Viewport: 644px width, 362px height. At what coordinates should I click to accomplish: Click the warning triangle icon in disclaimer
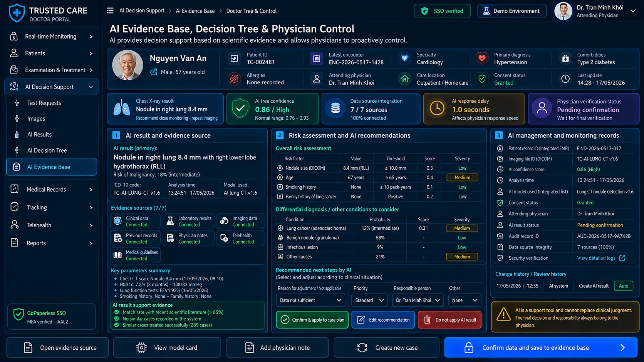[503, 315]
